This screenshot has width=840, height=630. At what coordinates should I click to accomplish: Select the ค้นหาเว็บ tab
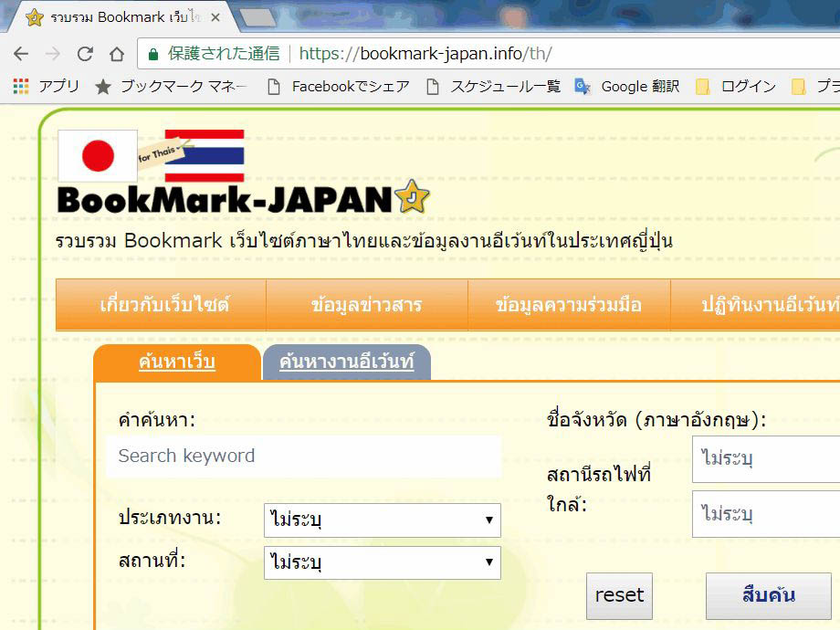point(176,362)
